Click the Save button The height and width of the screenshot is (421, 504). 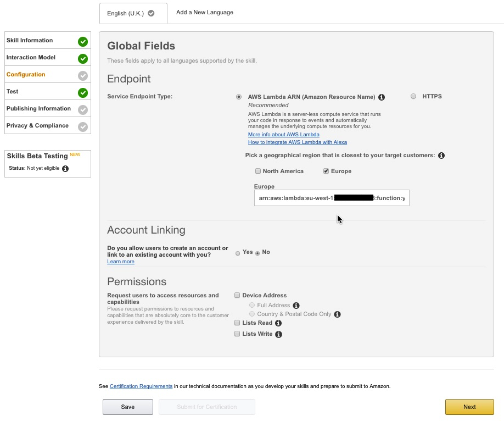tap(127, 407)
